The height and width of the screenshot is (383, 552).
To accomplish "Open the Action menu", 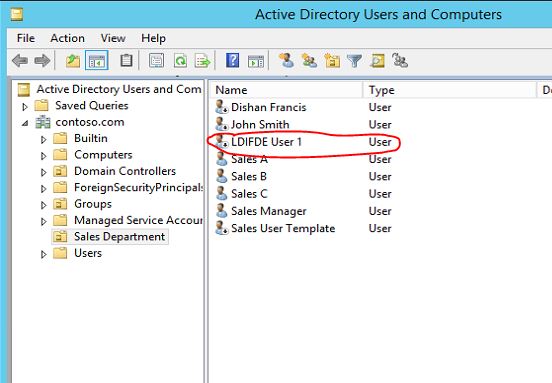I will 68,38.
